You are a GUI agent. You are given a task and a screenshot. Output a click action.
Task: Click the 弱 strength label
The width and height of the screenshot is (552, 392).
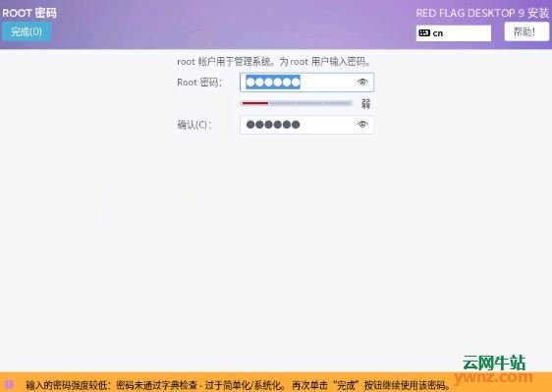point(365,103)
